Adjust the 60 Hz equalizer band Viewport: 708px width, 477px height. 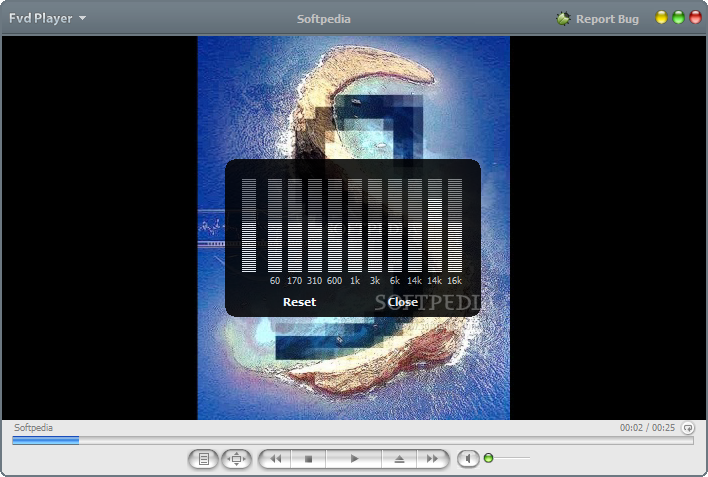tap(275, 225)
